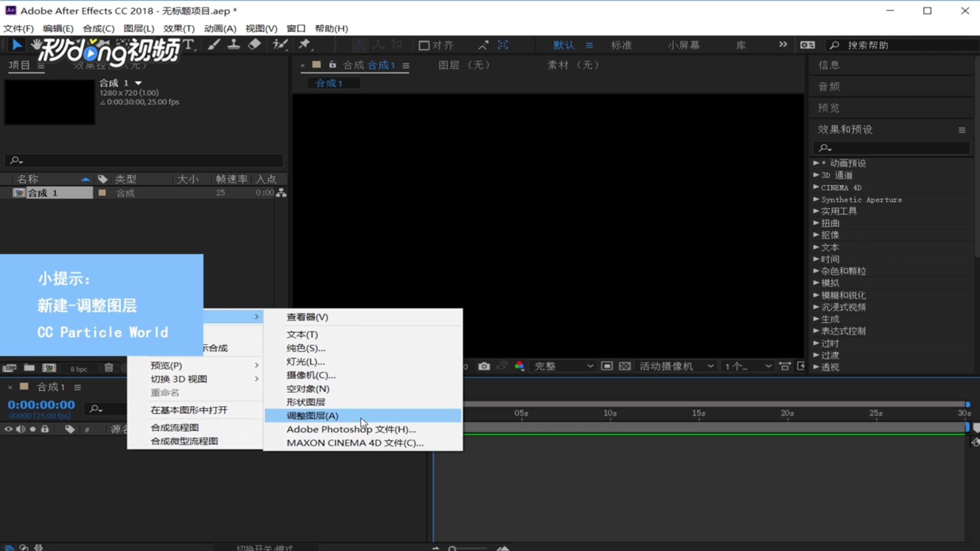
Task: Show channel color management icon
Action: coord(520,366)
